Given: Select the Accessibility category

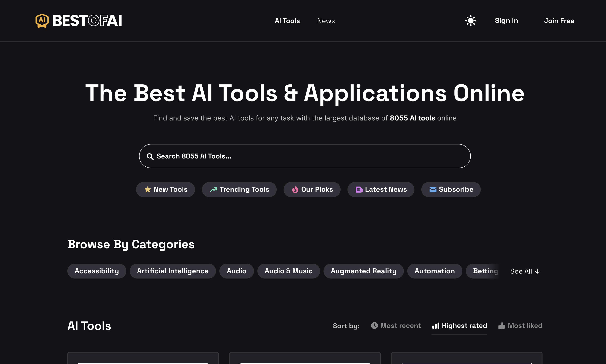Looking at the screenshot, I should (x=97, y=271).
